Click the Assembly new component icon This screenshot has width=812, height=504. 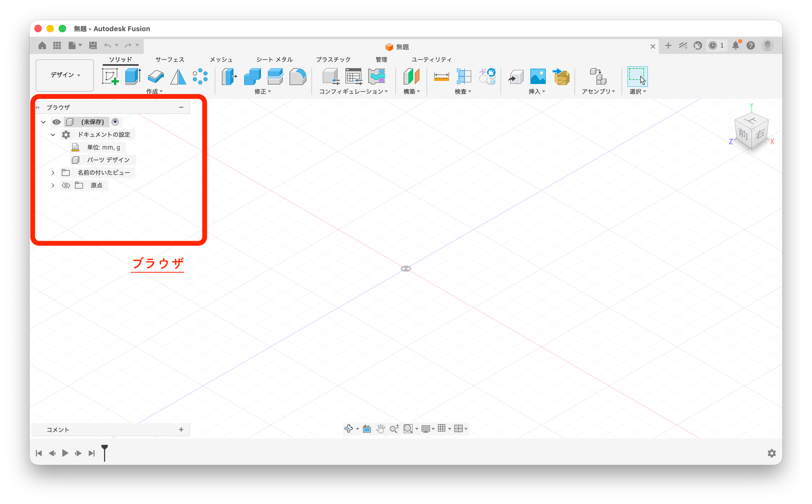coord(598,77)
